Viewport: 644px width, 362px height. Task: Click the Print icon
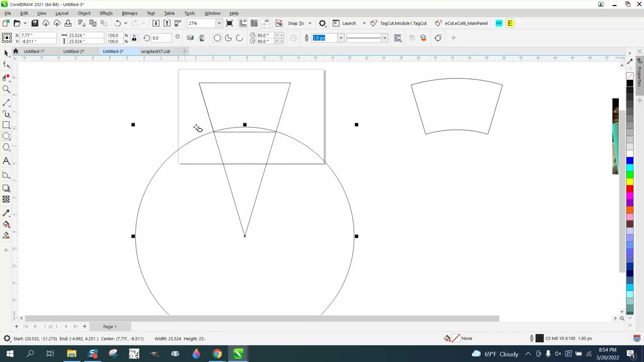tap(68, 23)
